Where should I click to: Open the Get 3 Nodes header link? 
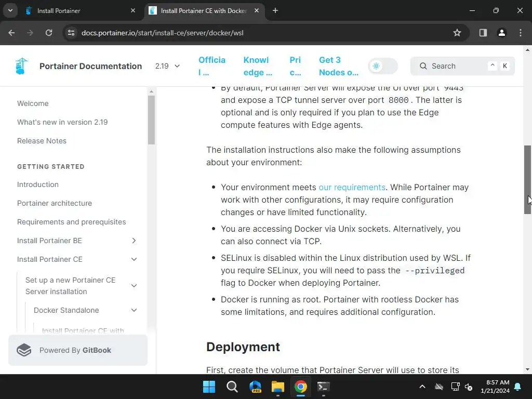(x=339, y=66)
